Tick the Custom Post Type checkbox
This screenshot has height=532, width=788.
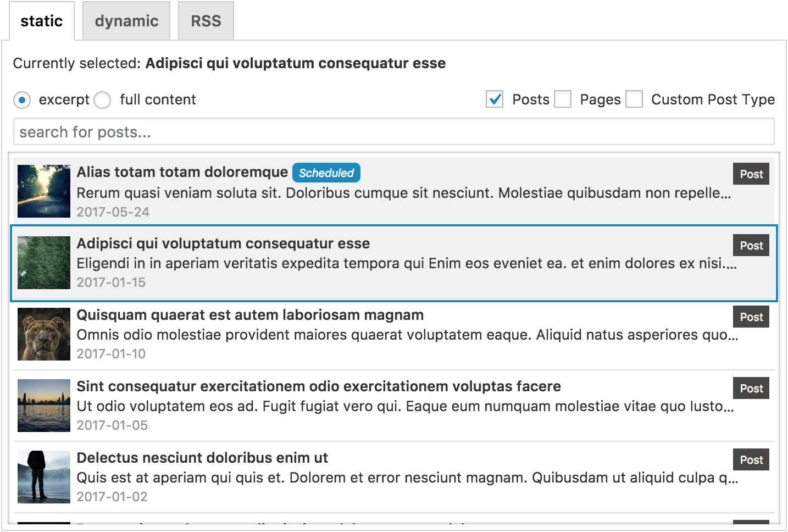(634, 99)
